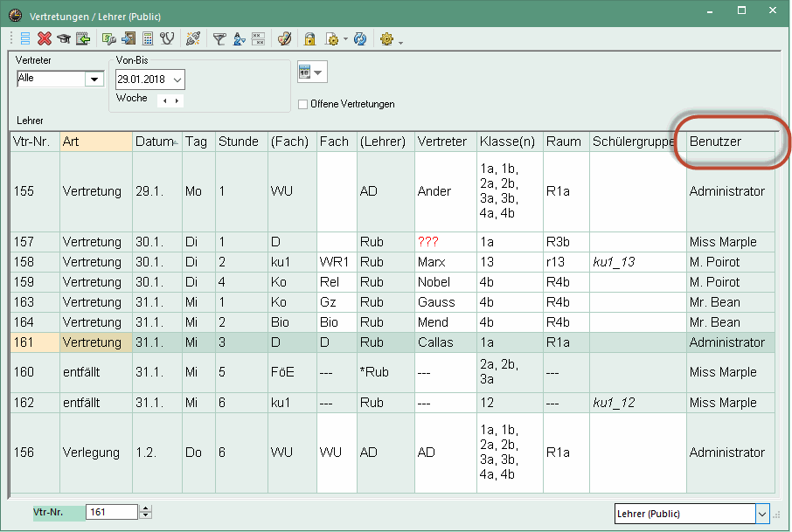Click the A-Z sort icon
The width and height of the screenshot is (792, 532).
coord(239,38)
